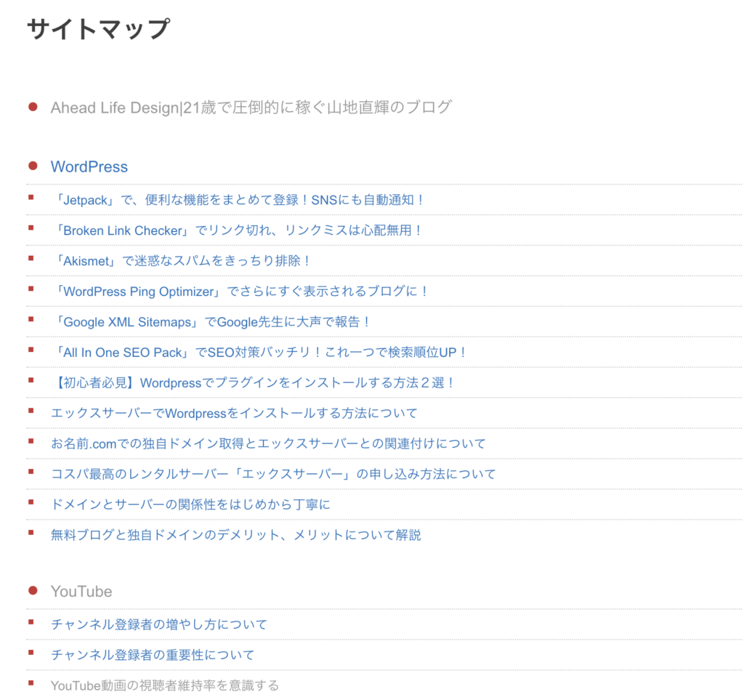The height and width of the screenshot is (700, 744).
Task: Open the 初心者必見 plugin install article
Action: pos(252,382)
